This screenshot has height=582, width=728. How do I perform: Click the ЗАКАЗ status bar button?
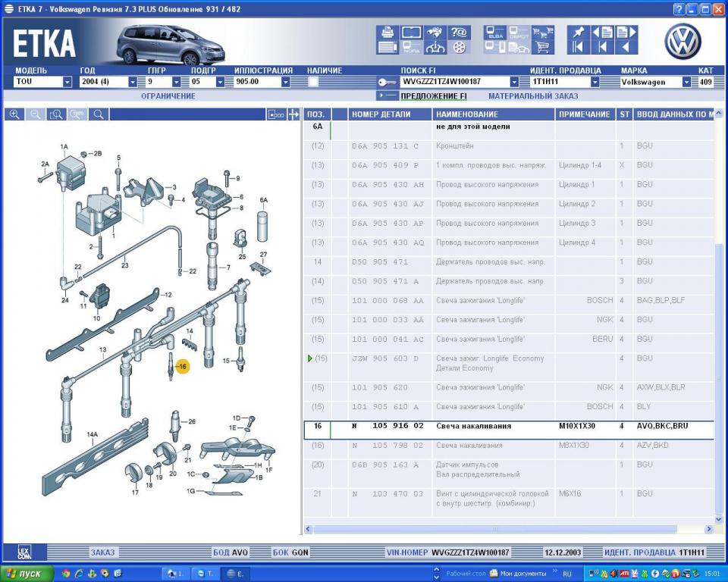(102, 552)
